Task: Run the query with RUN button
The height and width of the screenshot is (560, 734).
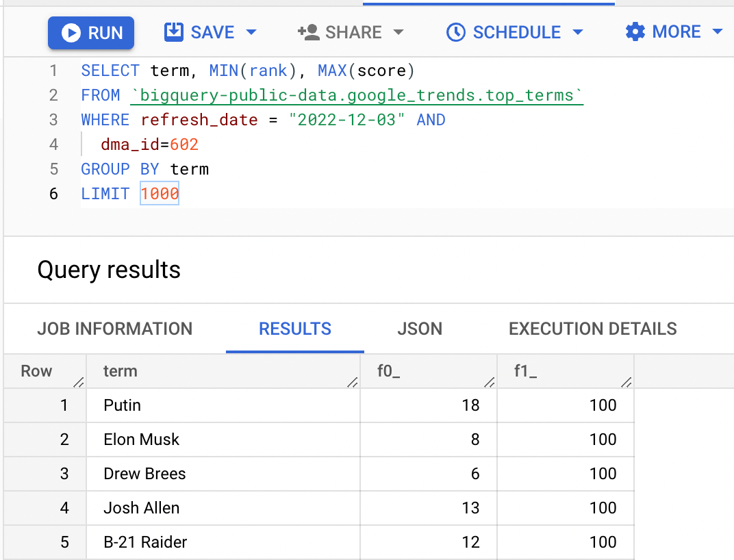Action: click(x=91, y=33)
